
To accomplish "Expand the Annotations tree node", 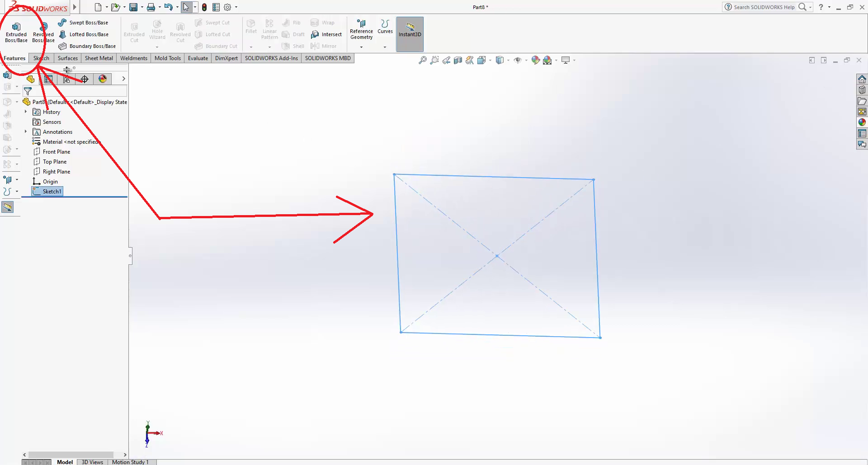I will pyautogui.click(x=26, y=132).
